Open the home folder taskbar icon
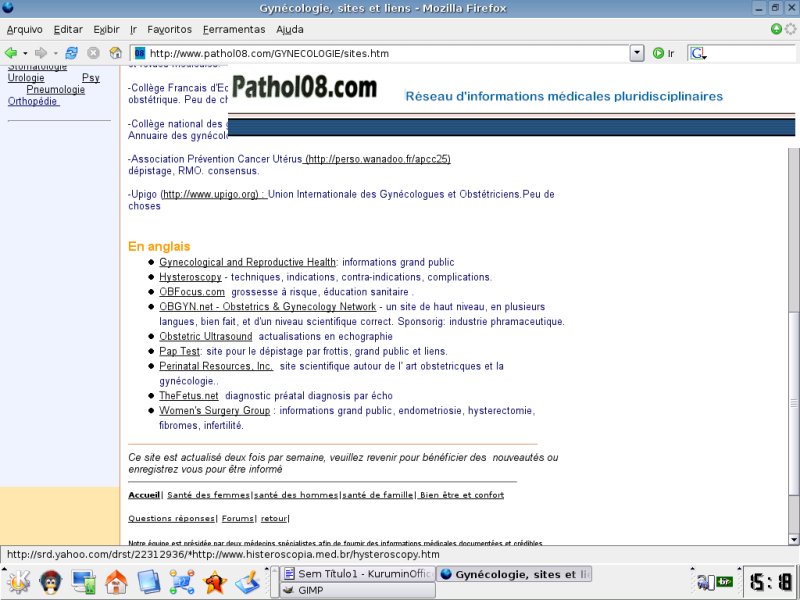Screen dimensions: 800x600 tap(116, 581)
